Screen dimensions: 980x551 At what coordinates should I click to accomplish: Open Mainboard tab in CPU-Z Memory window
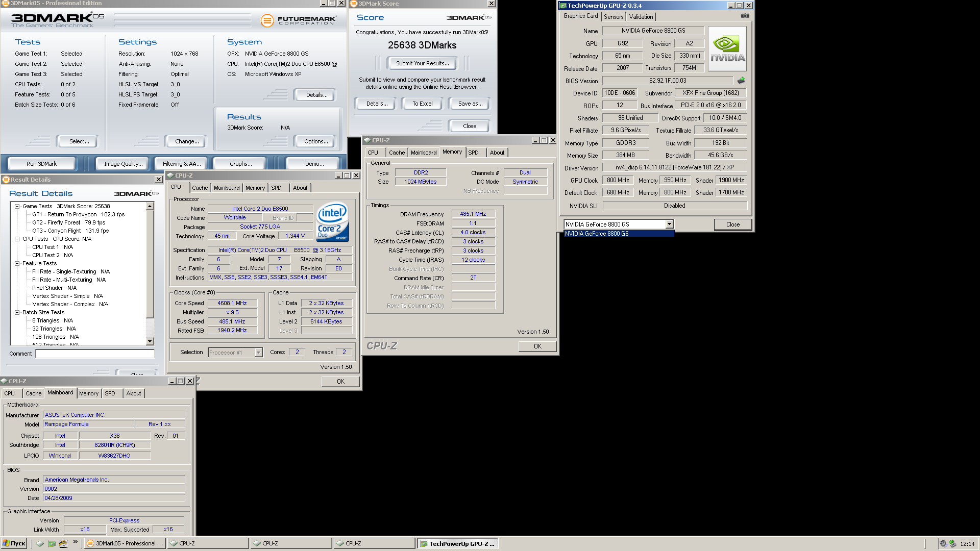[424, 153]
